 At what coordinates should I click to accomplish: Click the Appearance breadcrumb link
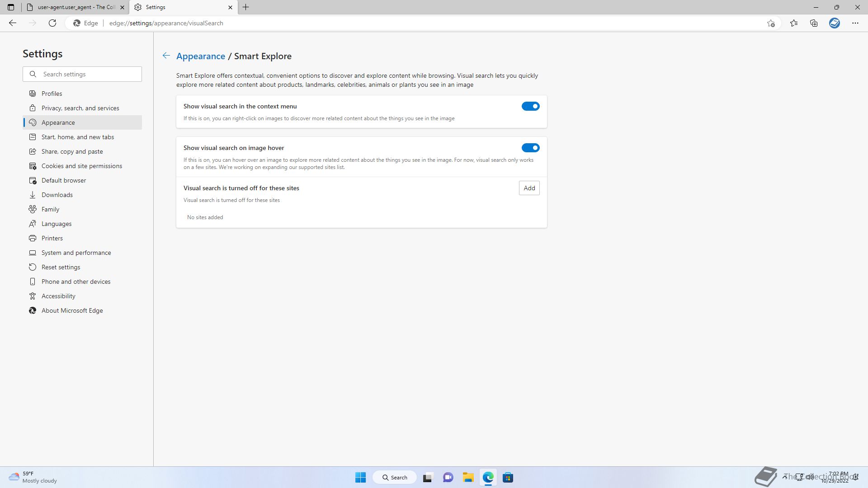point(201,56)
